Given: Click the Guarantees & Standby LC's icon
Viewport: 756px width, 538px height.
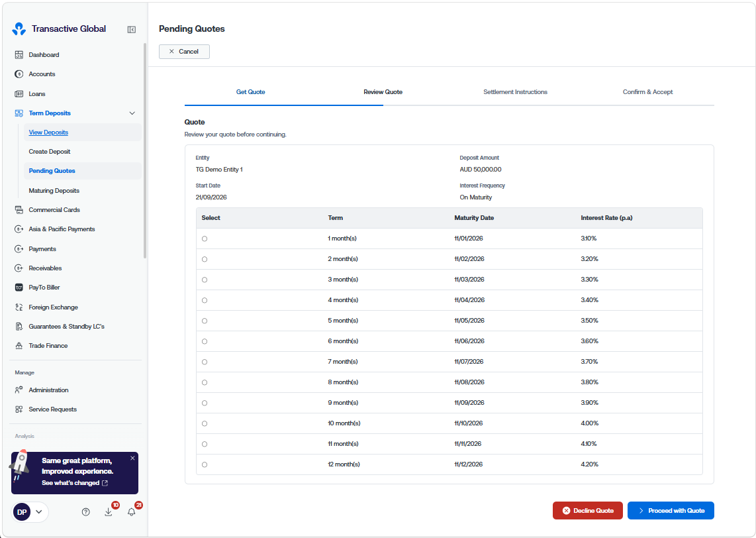Looking at the screenshot, I should coord(19,327).
